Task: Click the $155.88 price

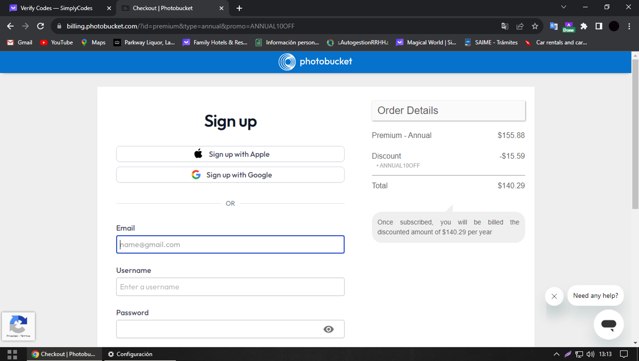Action: click(511, 135)
